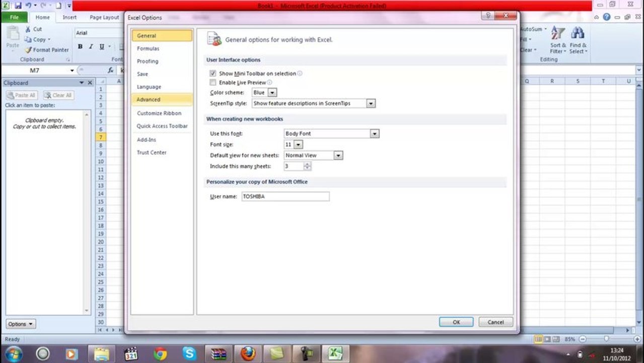644x363 pixels.
Task: Select the Add-Ins options category
Action: click(x=162, y=140)
